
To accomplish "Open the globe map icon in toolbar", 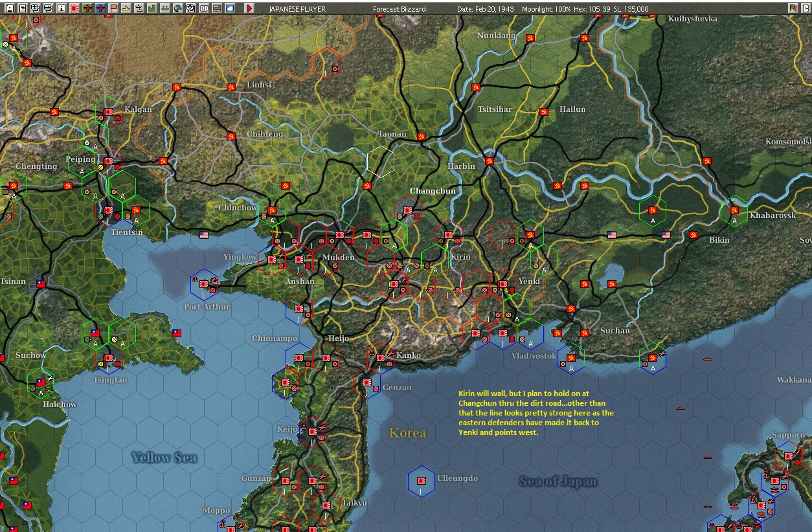I will click(x=177, y=8).
